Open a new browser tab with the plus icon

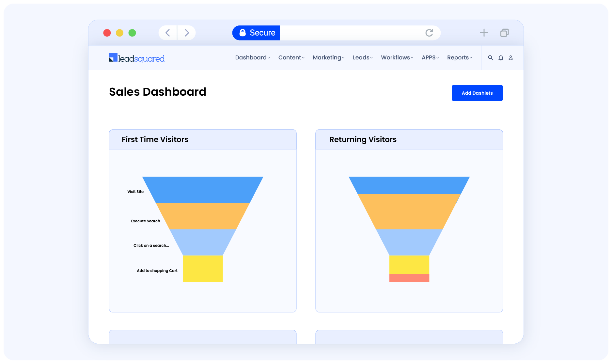(484, 33)
